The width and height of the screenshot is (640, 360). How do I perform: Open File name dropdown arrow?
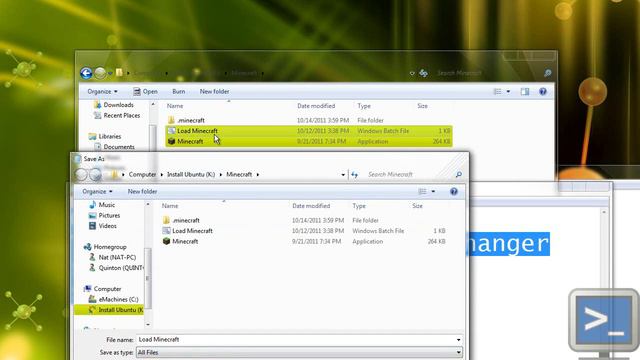click(x=458, y=340)
